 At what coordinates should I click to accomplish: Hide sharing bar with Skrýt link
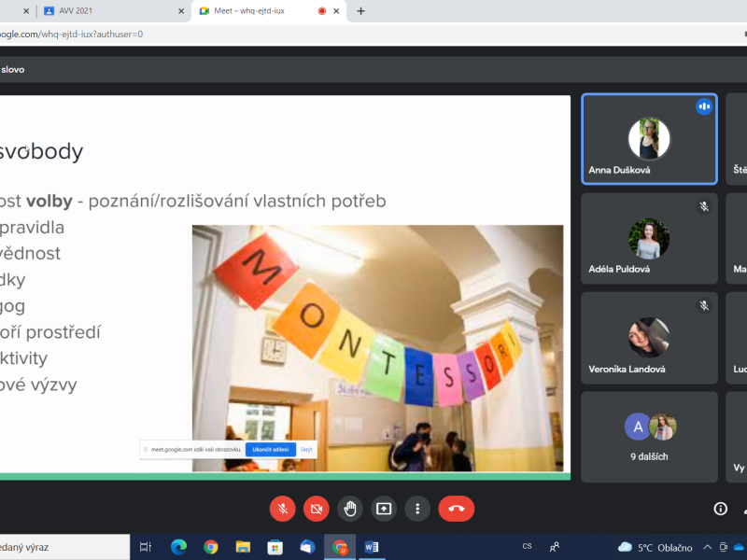307,450
